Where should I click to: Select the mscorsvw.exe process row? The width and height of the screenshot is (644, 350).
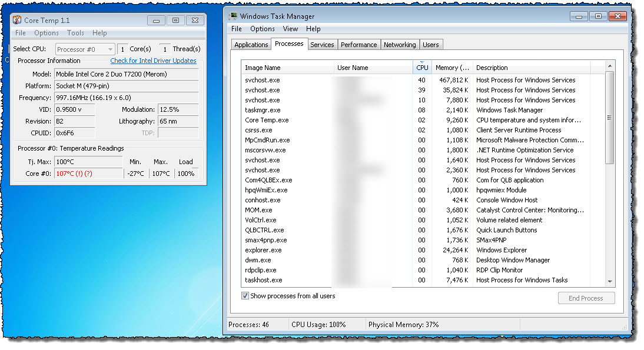pos(416,150)
